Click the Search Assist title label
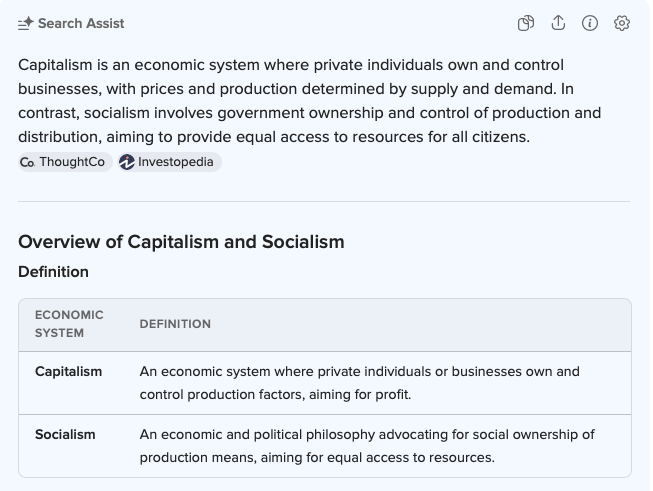This screenshot has height=491, width=653. pyautogui.click(x=81, y=23)
